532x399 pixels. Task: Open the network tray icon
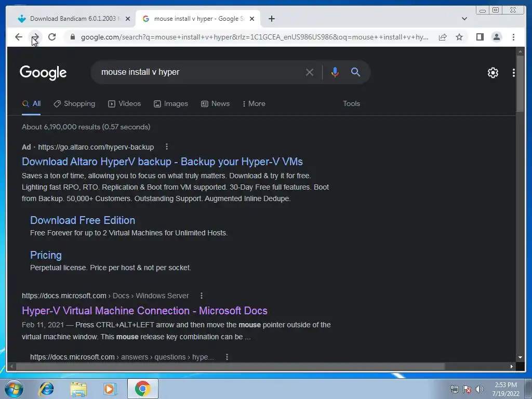[x=454, y=390]
